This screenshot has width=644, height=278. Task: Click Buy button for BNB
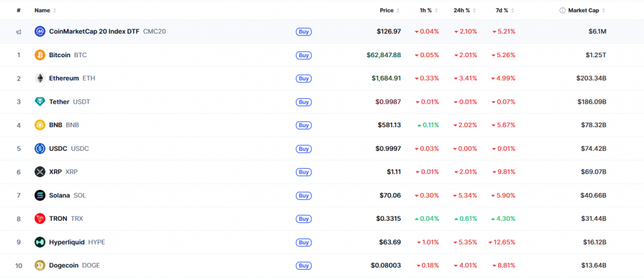(x=304, y=125)
